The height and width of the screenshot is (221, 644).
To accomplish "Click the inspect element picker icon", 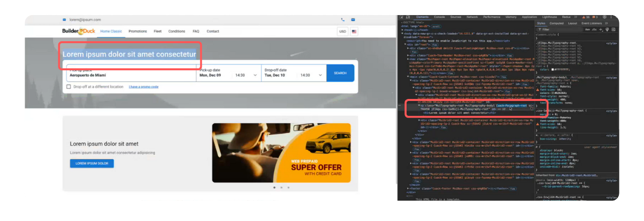I will coord(402,17).
